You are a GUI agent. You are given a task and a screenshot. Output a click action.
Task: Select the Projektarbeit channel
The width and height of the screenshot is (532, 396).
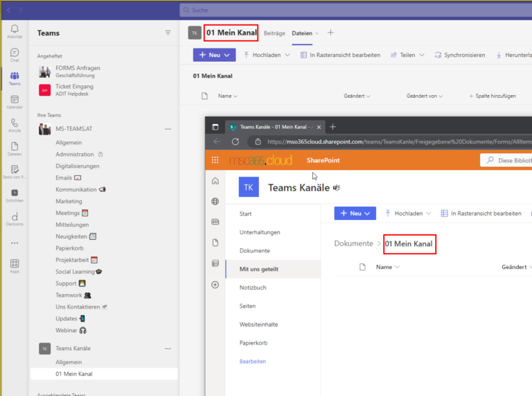[x=72, y=260]
